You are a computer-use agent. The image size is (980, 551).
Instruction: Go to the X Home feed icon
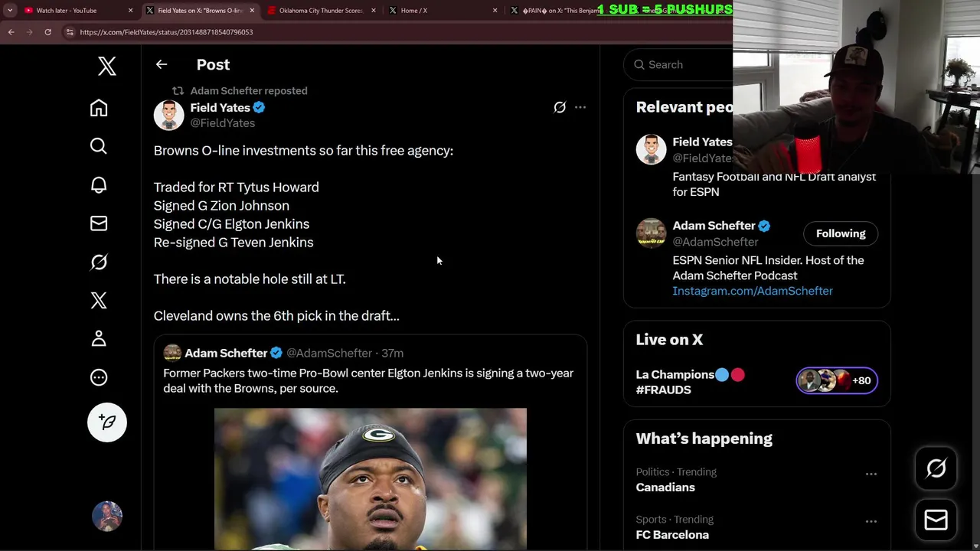pyautogui.click(x=99, y=108)
